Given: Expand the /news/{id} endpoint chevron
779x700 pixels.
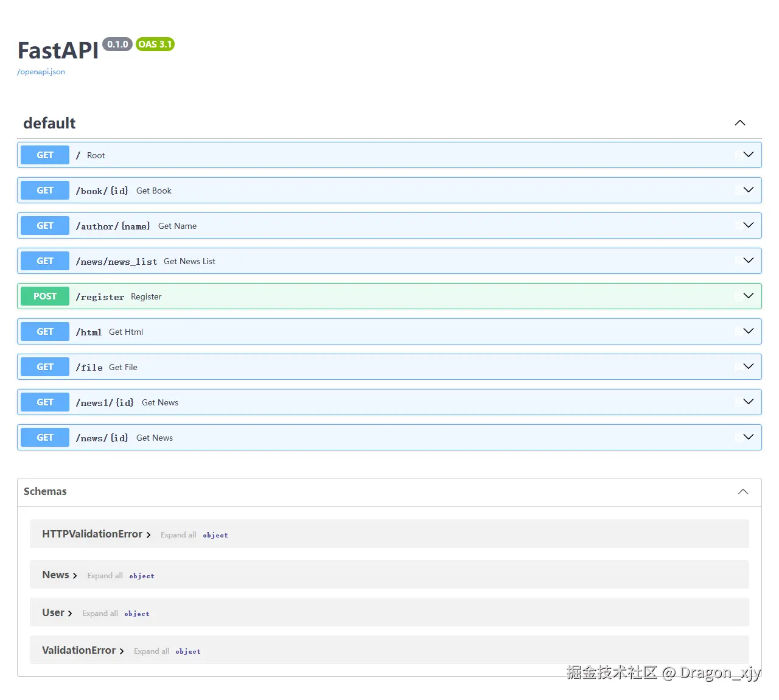Looking at the screenshot, I should click(749, 437).
